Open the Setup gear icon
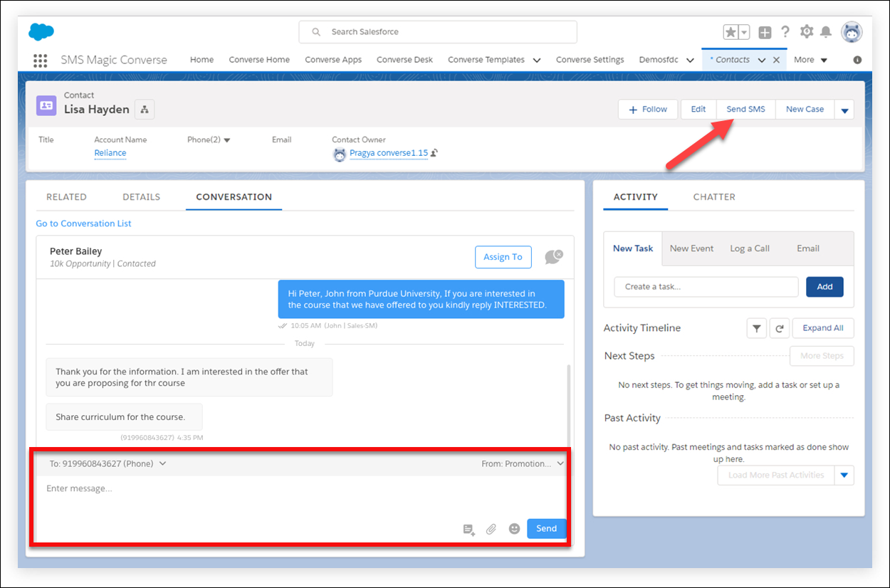Screen dimensions: 890x588 pos(807,32)
